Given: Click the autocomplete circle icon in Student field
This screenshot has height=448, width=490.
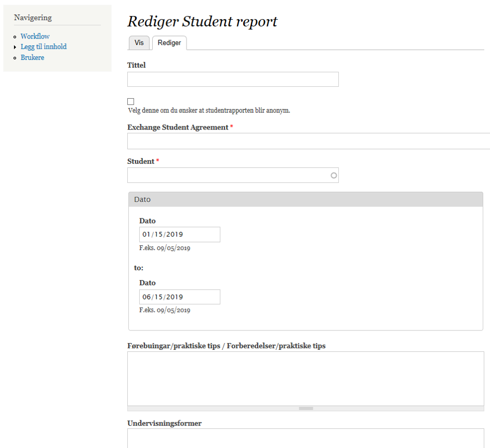Looking at the screenshot, I should pyautogui.click(x=334, y=176).
